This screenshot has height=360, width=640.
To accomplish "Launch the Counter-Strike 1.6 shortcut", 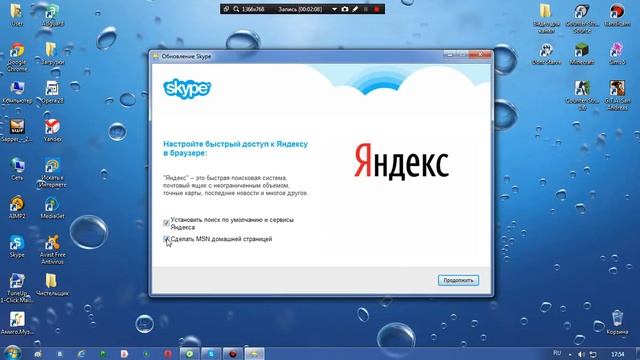I will [x=582, y=96].
